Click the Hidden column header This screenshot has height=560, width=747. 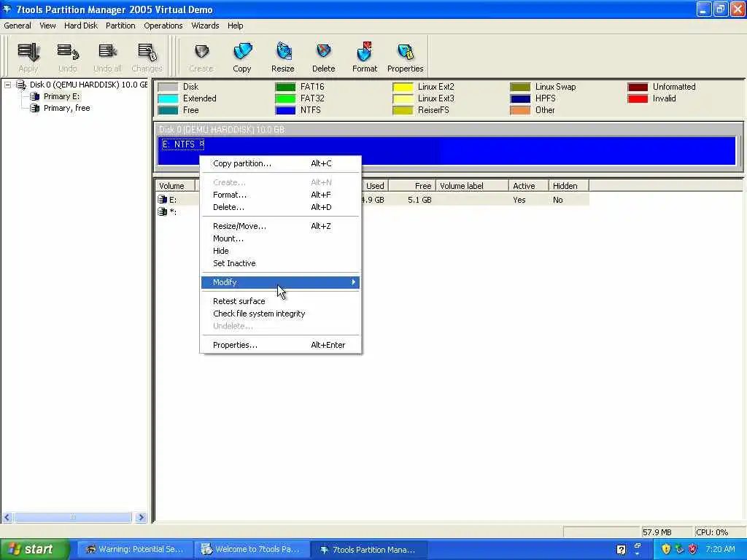pos(569,186)
